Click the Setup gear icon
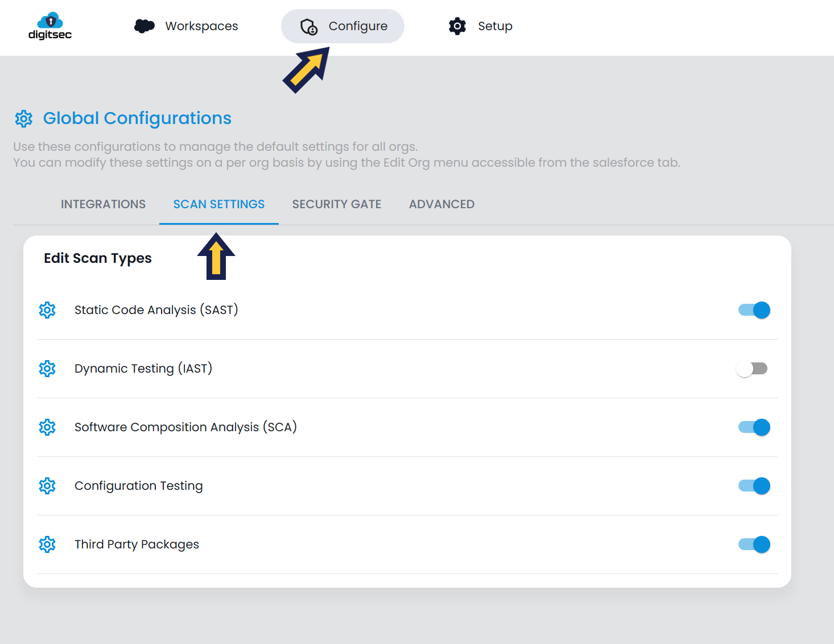 click(x=457, y=26)
